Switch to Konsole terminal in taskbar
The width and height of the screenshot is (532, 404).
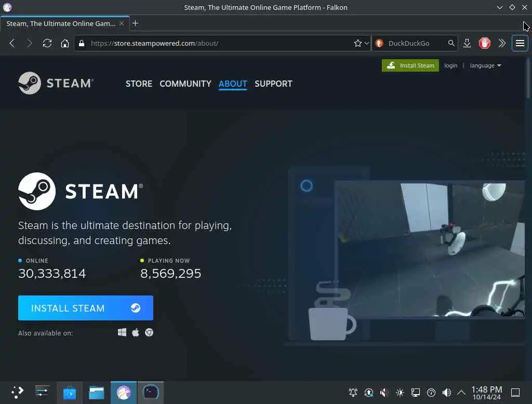pyautogui.click(x=151, y=393)
